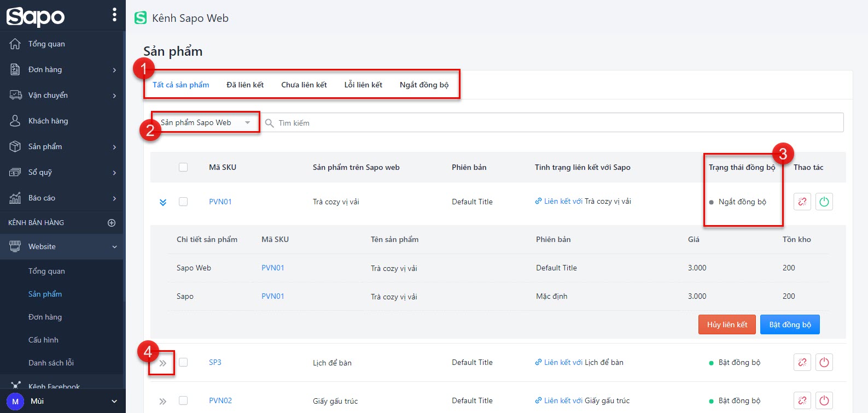The width and height of the screenshot is (868, 413).
Task: Click the Kênh Sapo Web title
Action: tap(190, 18)
